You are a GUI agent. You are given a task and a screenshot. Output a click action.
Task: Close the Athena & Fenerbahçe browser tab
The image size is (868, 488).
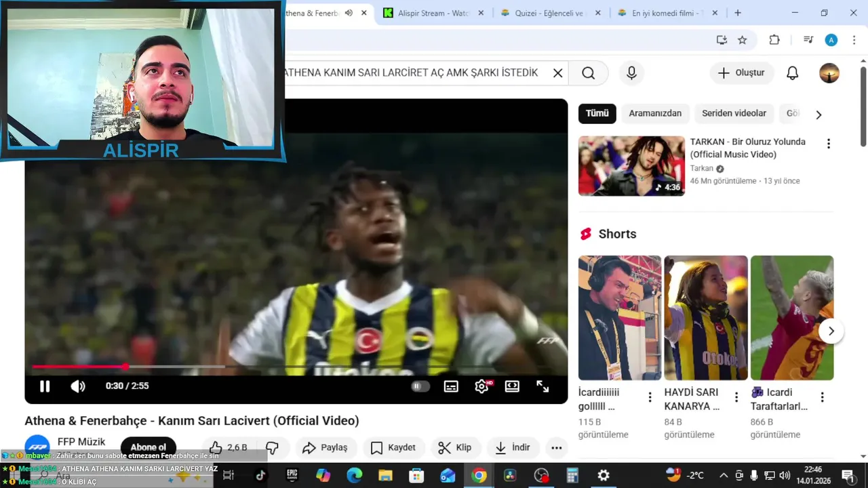tap(364, 13)
